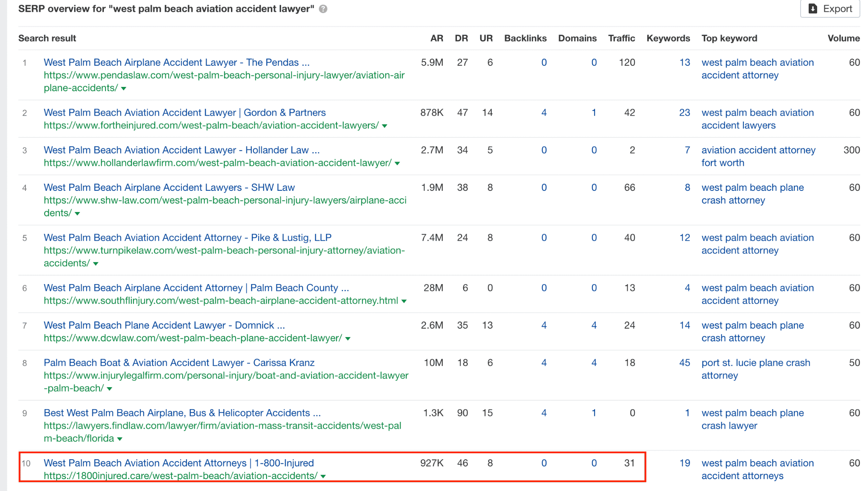Click the Keywords column header

tap(668, 38)
